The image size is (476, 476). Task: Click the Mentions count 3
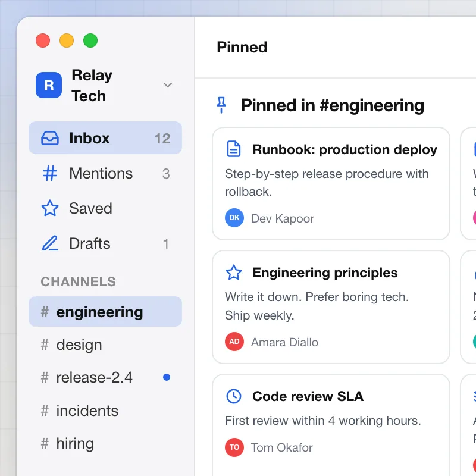[x=166, y=174]
